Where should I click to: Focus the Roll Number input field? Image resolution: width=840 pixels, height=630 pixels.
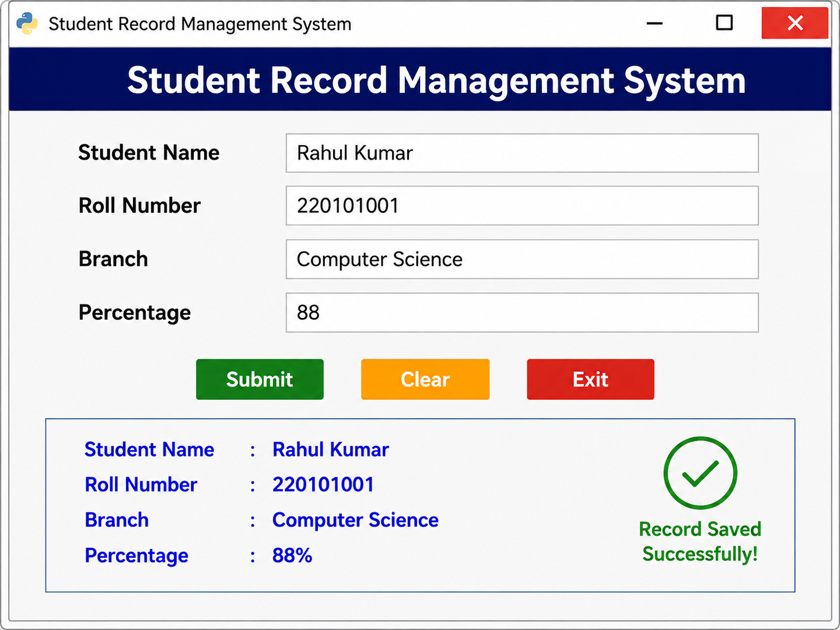click(x=522, y=205)
